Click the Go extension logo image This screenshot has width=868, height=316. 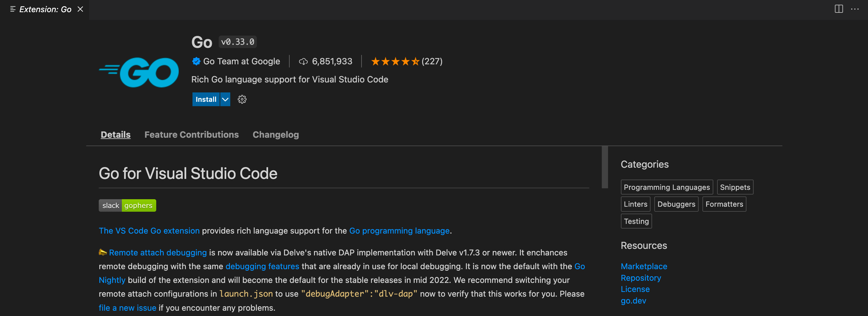[x=139, y=72]
